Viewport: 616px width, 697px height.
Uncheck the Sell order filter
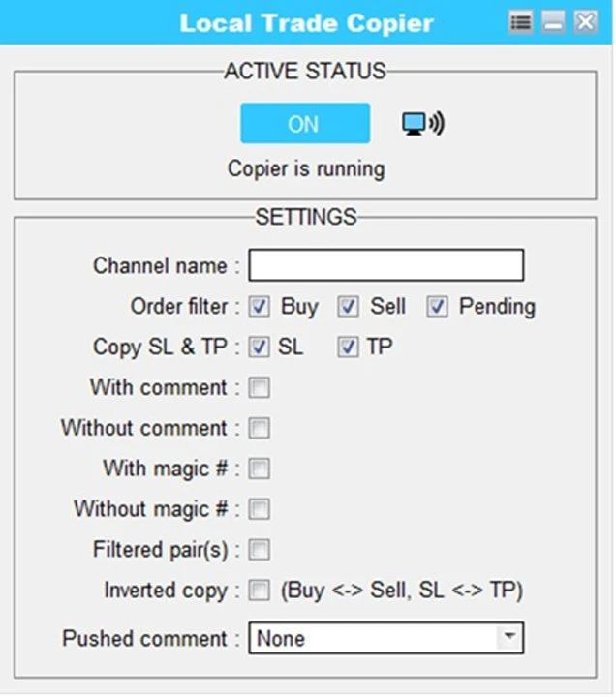[x=348, y=307]
